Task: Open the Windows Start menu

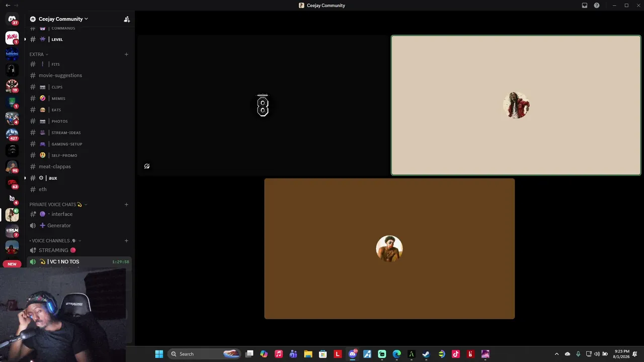Action: point(159,354)
